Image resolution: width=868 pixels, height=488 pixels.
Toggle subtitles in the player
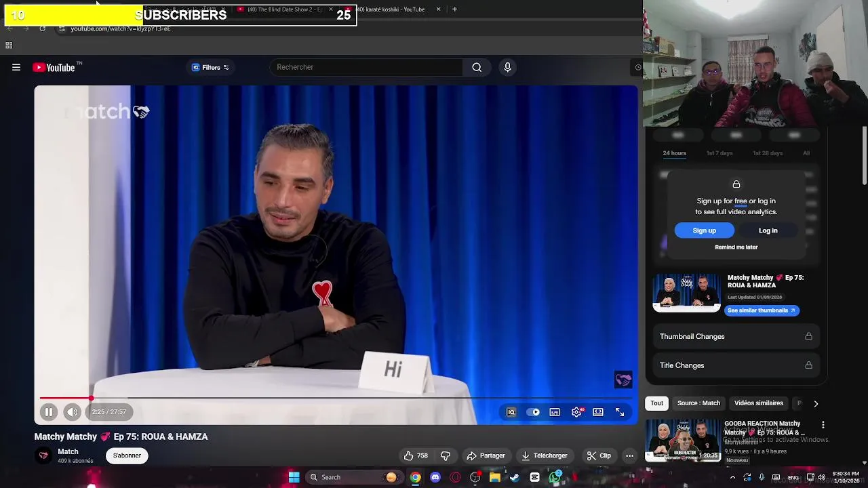(x=555, y=412)
